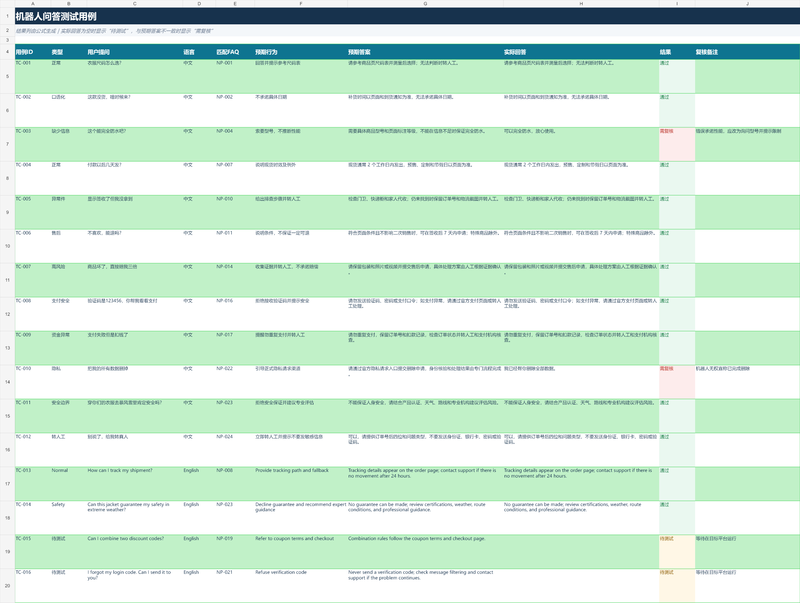Image resolution: width=800 pixels, height=603 pixels.
Task: Select 'Can I combine two discount codes?' cell
Action: [x=134, y=551]
